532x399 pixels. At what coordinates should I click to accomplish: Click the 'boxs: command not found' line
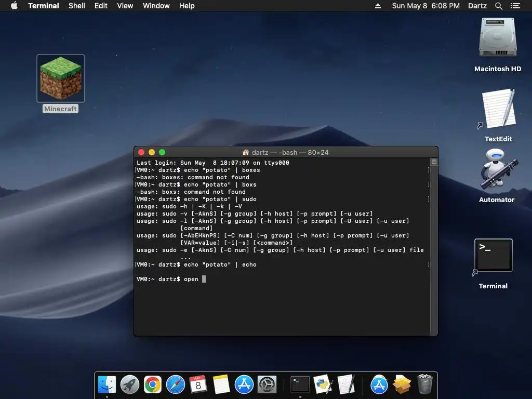(x=191, y=192)
